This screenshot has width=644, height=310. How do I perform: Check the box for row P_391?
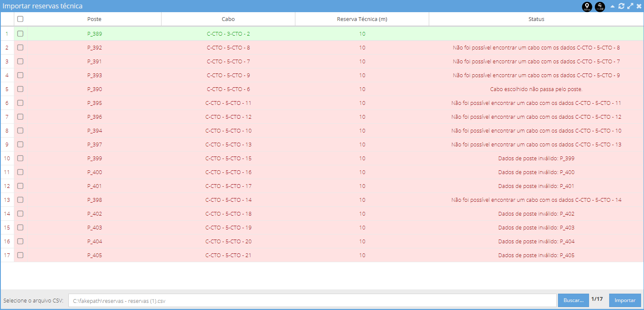[20, 61]
